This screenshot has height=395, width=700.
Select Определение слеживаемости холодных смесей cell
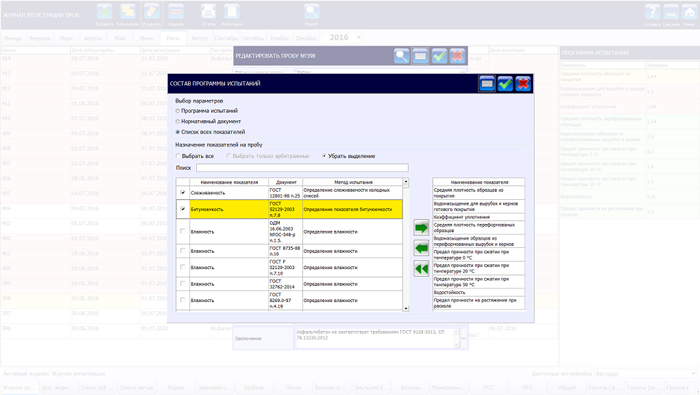coord(353,193)
